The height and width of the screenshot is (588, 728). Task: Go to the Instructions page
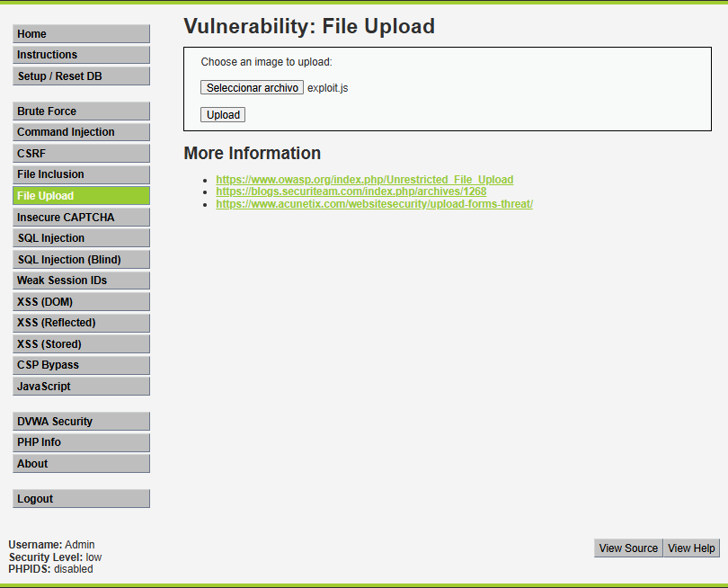click(81, 55)
